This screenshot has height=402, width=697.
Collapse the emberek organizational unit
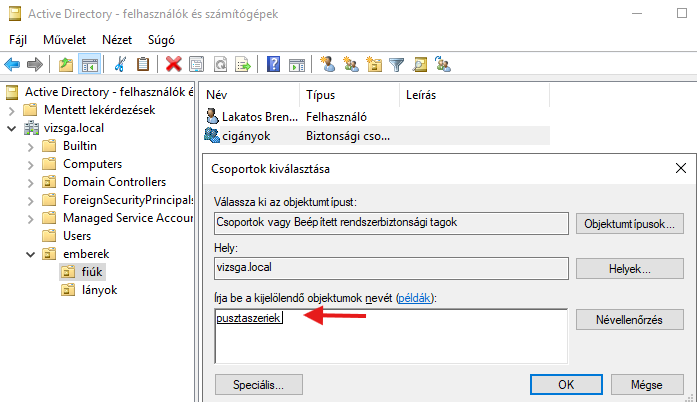point(29,255)
